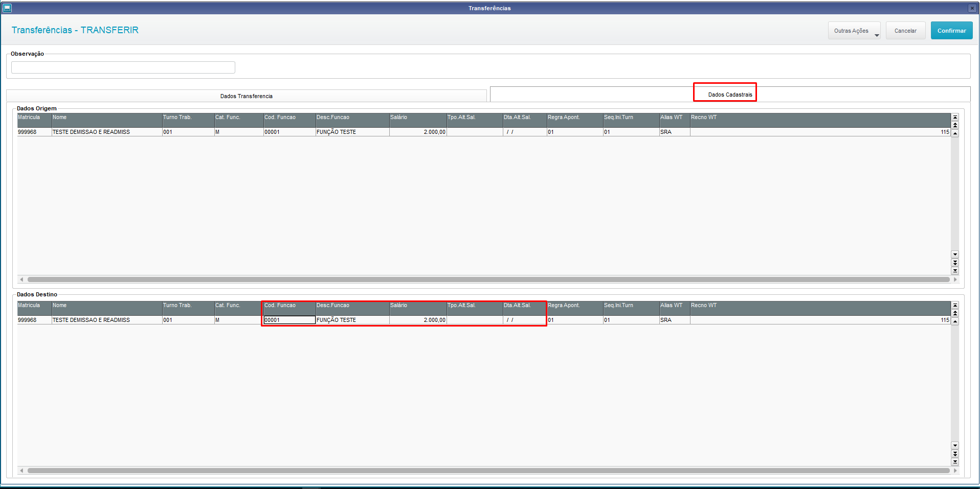This screenshot has height=489, width=980.
Task: Click Nome header in Dados Origem grid
Action: [x=107, y=121]
